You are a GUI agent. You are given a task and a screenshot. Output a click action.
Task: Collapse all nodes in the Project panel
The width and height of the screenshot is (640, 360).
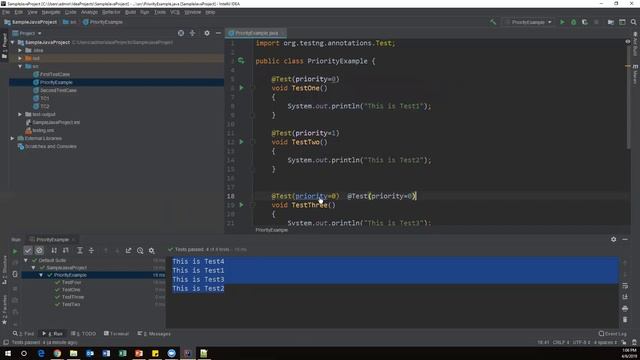(192, 33)
